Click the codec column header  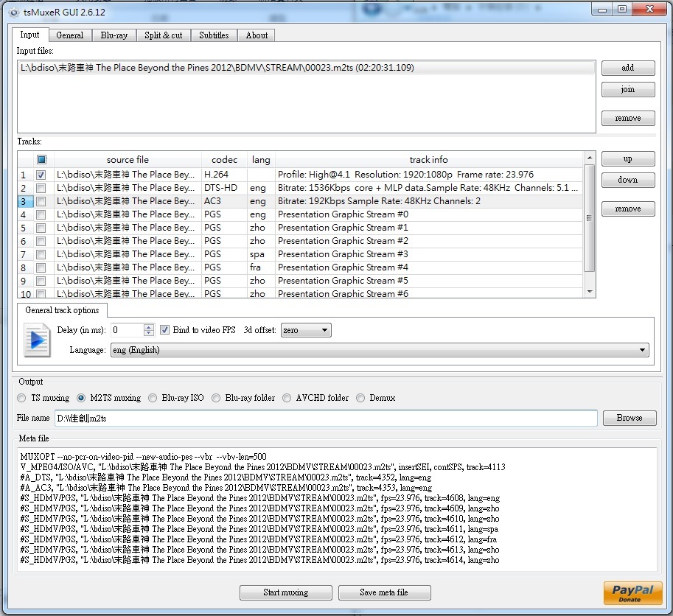coord(224,160)
